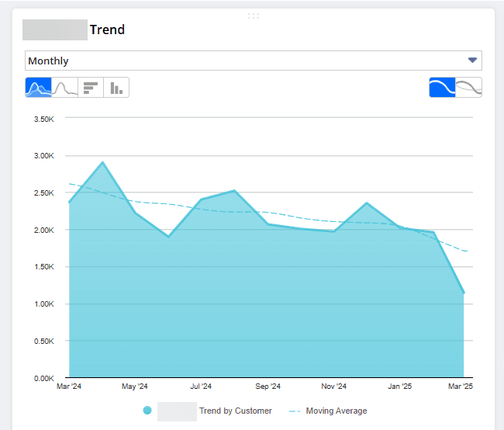Screen dimensions: 504x430
Task: Click the '0.00K' y-axis label
Action: (44, 379)
